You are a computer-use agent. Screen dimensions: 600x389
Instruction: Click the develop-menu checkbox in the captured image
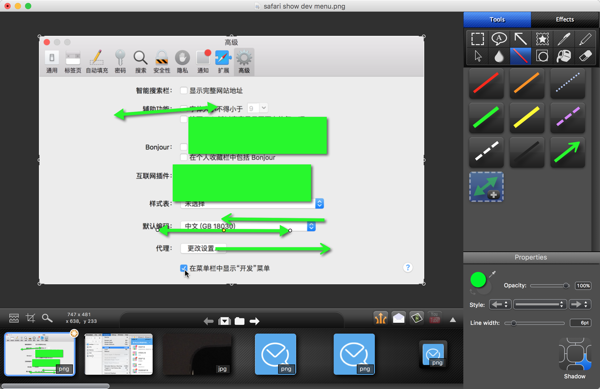click(184, 268)
